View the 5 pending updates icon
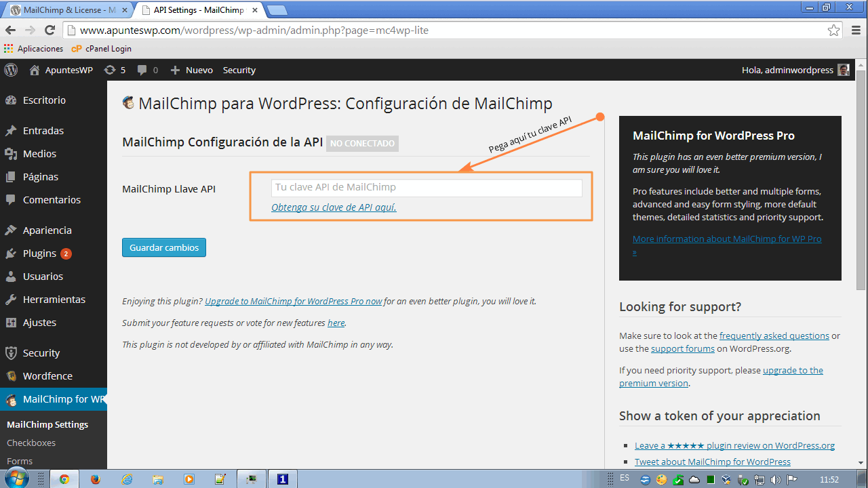The width and height of the screenshot is (868, 488). click(x=115, y=70)
